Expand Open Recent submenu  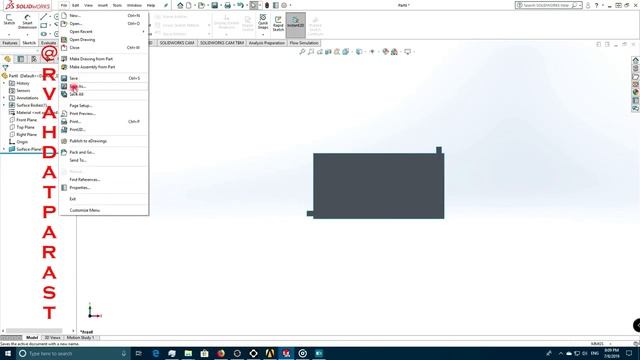pyautogui.click(x=104, y=31)
